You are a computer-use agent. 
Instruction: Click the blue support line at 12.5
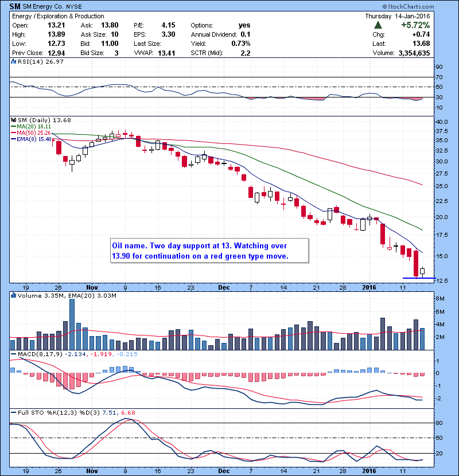click(x=419, y=278)
